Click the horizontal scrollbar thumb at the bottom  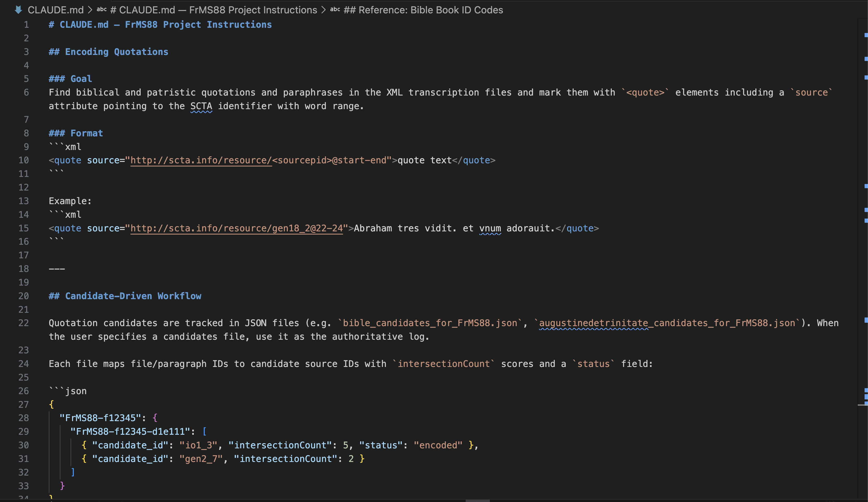tap(477, 500)
